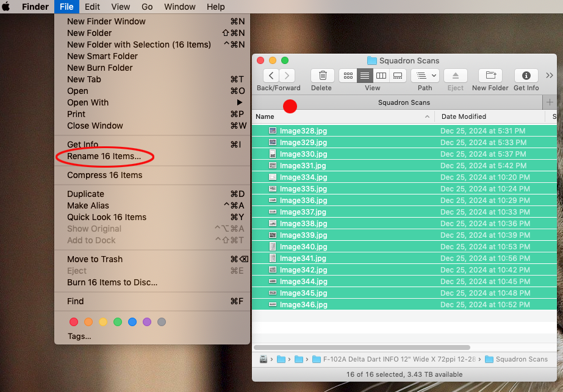Choose Compress 16 Items
The height and width of the screenshot is (392, 563).
coord(152,175)
